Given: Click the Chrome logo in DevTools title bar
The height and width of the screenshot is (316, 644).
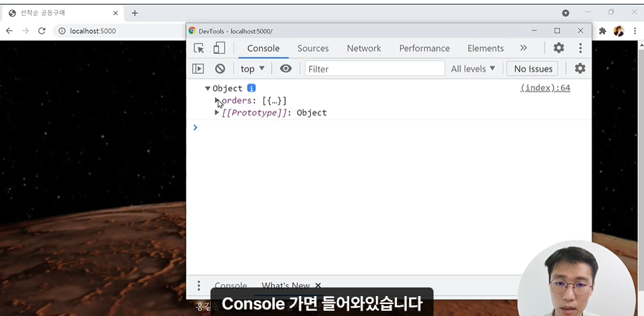Looking at the screenshot, I should 193,31.
